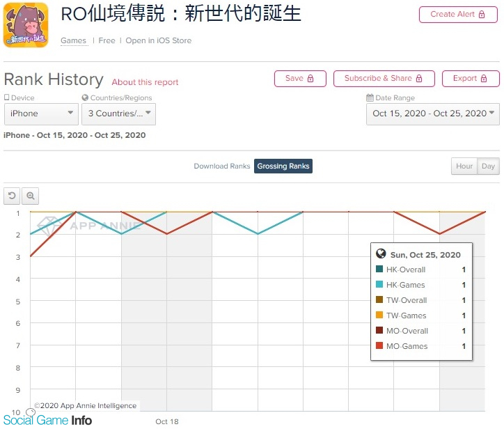Click the HK-Overall legend label
This screenshot has height=429, width=504.
(x=406, y=270)
